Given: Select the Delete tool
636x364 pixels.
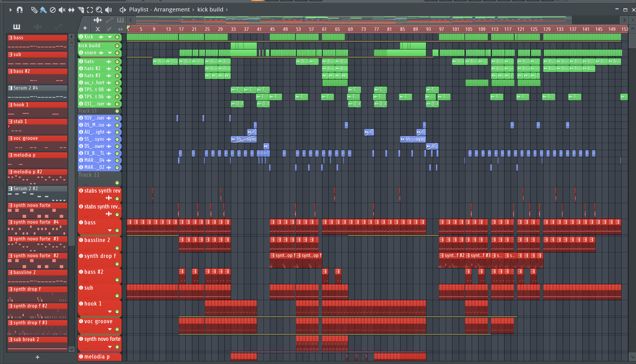Looking at the screenshot, I should (53, 10).
